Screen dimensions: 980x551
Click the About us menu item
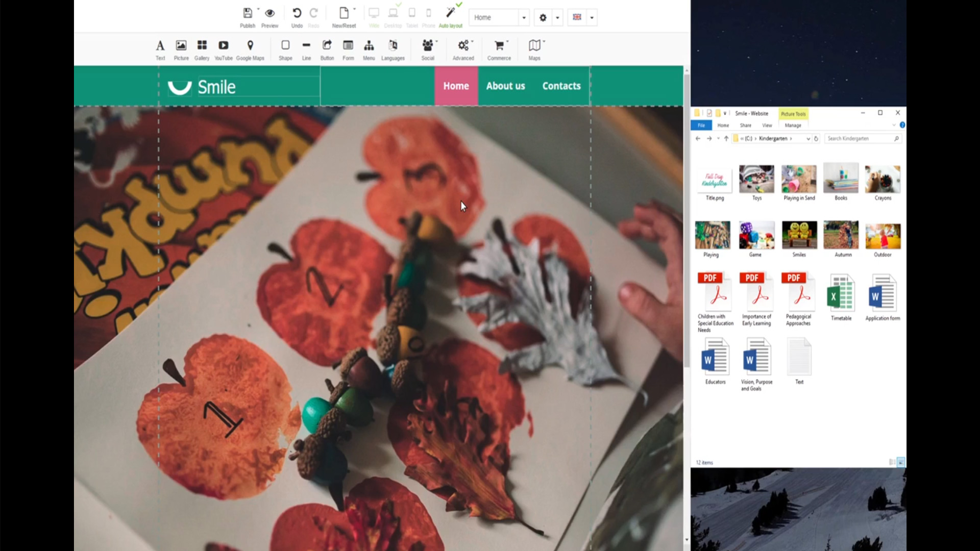pos(505,86)
